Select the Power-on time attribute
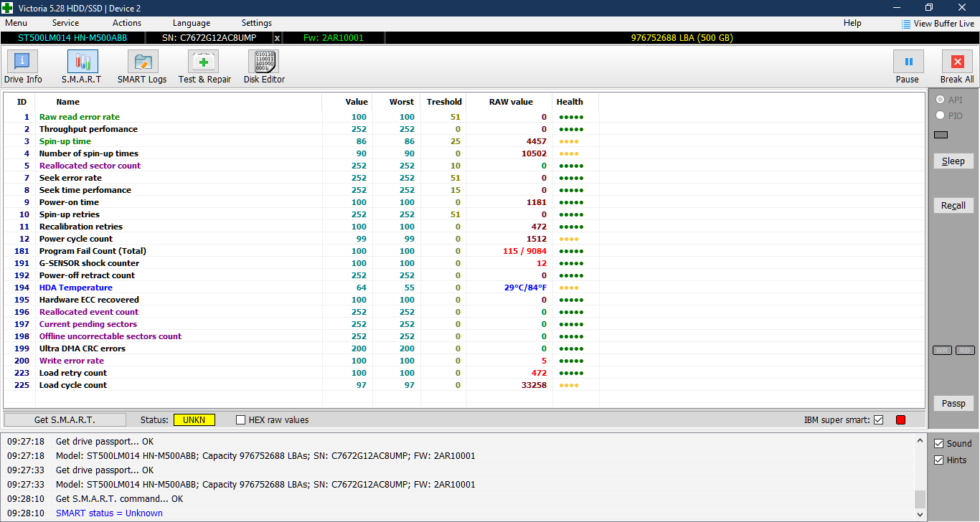980x522 pixels. tap(463, 202)
